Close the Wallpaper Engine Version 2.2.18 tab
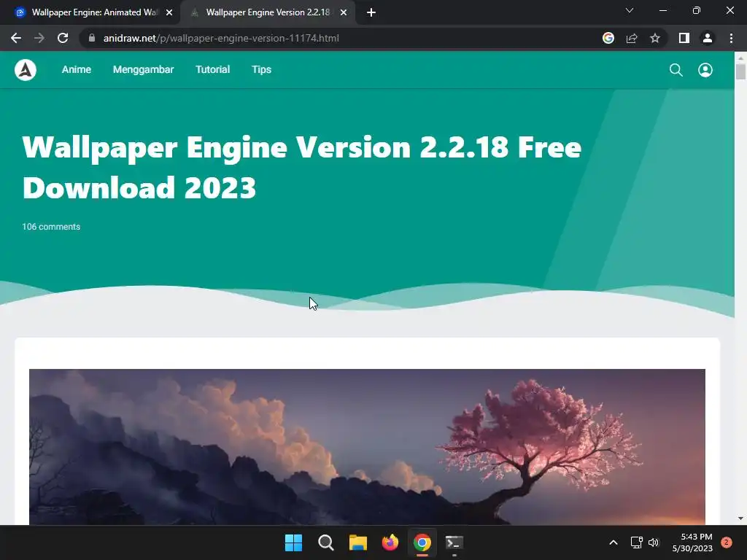The height and width of the screenshot is (560, 747). 344,12
